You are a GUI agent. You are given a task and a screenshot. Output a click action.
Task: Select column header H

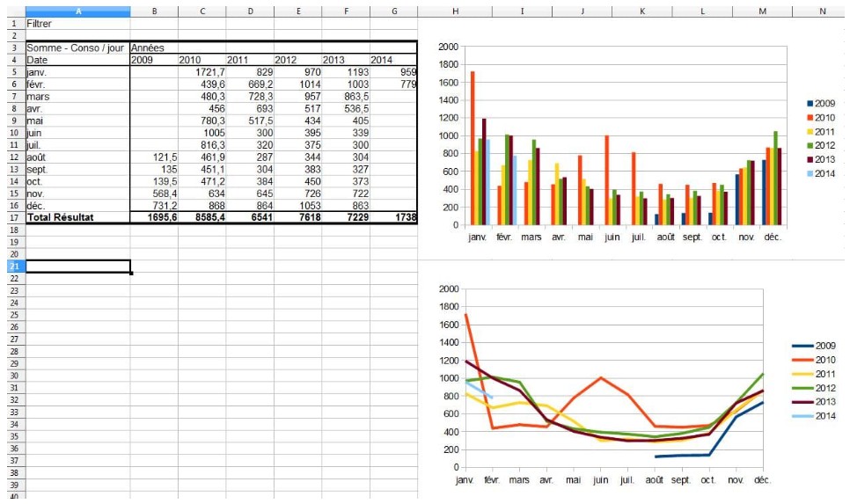454,11
